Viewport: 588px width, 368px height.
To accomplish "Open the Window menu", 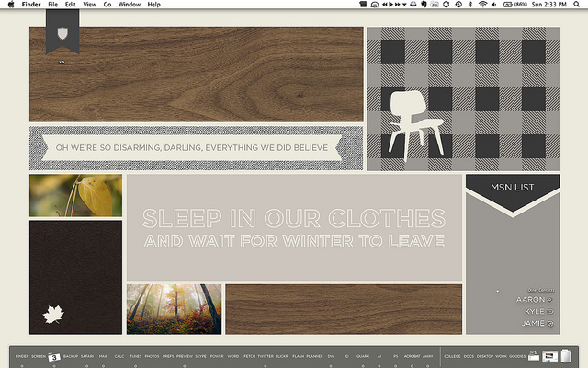I will pos(130,4).
